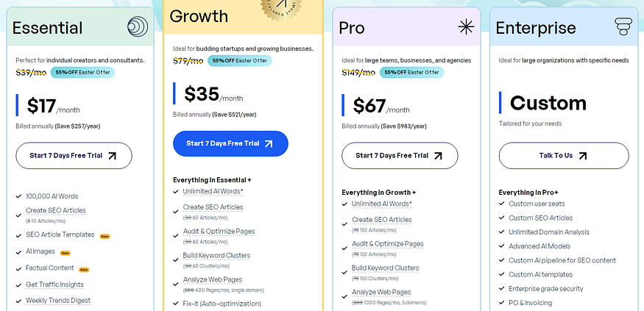Screen dimensions: 644x311
Task: Click the Talk To Us button
Action: click(x=564, y=156)
